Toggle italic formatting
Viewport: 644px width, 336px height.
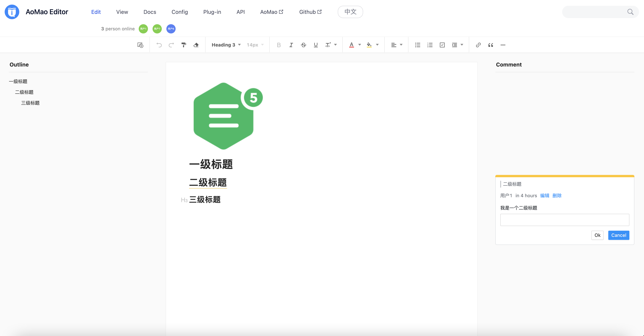tap(291, 45)
